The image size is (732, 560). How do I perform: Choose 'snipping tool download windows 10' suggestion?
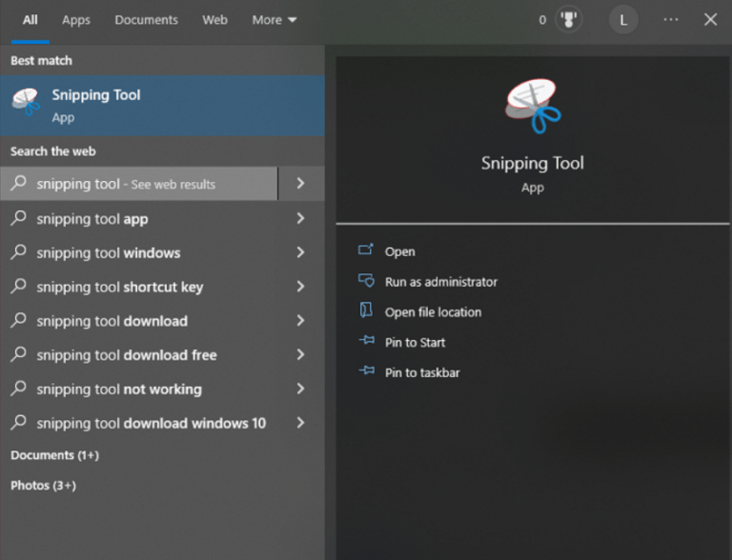pyautogui.click(x=152, y=423)
